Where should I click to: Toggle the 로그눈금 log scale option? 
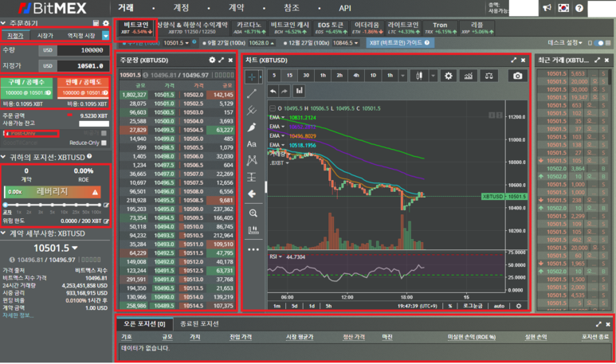[473, 306]
